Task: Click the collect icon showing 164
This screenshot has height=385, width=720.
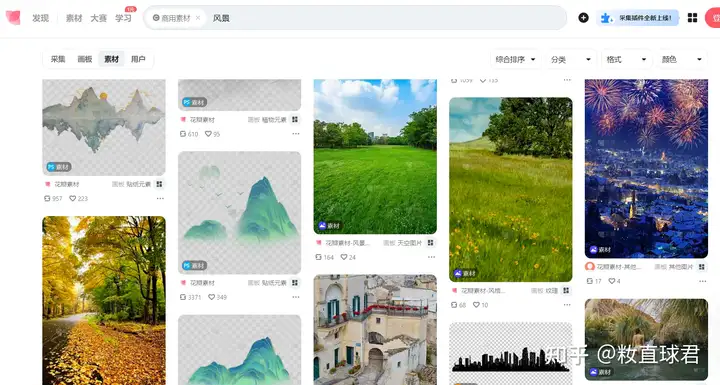Action: point(319,257)
